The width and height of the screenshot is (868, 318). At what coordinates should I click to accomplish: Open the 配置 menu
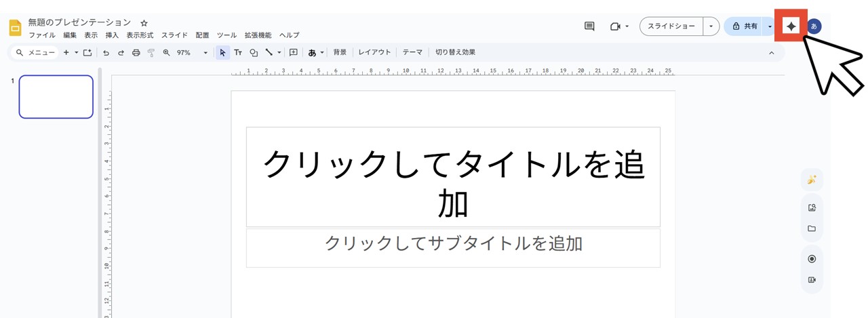click(202, 35)
